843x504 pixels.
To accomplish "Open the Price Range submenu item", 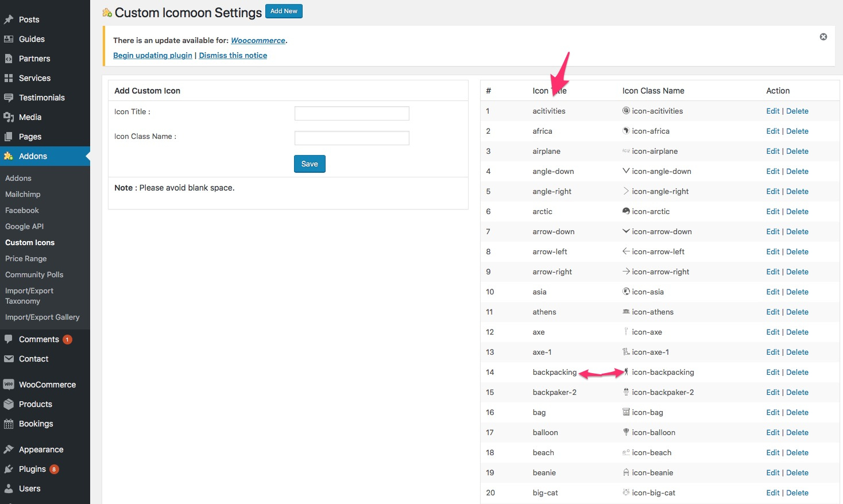I will point(26,258).
